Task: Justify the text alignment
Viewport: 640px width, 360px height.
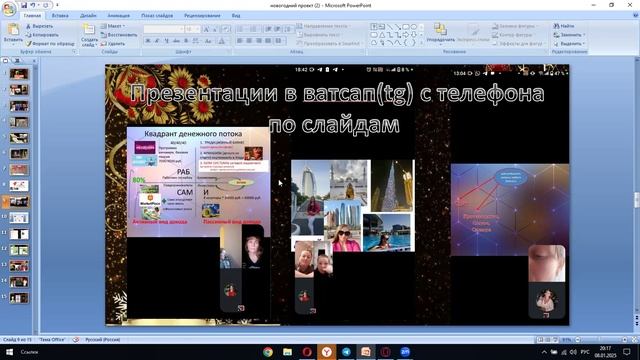Action: tap(268, 41)
